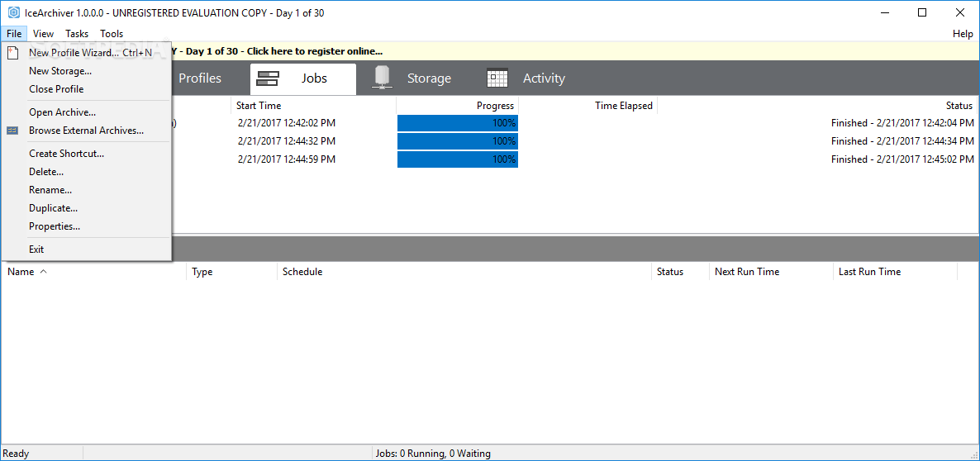Click status Finished - 2/21/2017 12:44:34 PM
This screenshot has width=980, height=461.
click(x=902, y=141)
